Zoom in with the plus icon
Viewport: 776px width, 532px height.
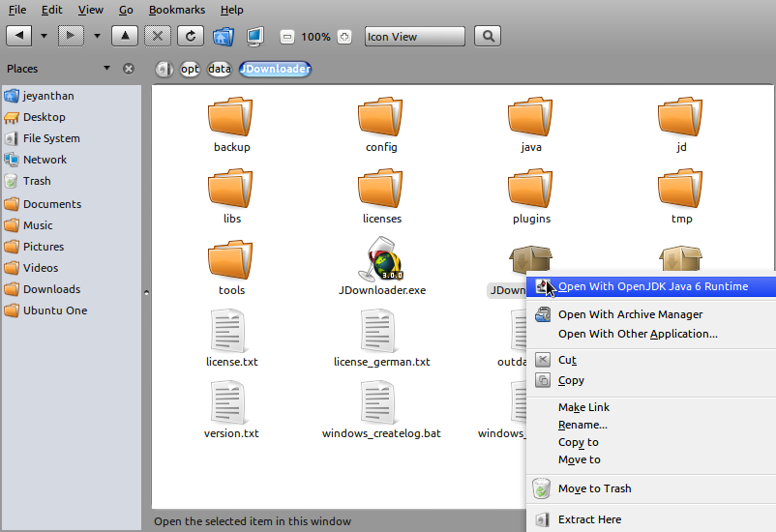(x=344, y=37)
